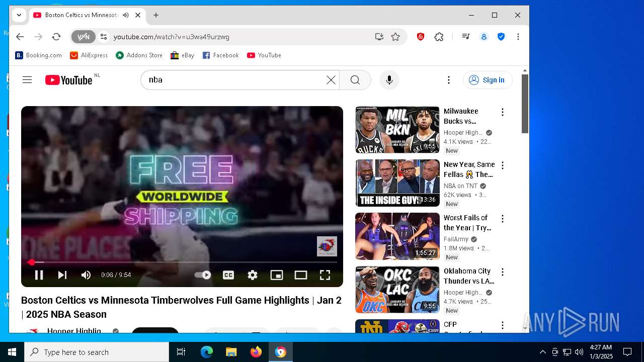Toggle the autoplay switch
This screenshot has height=362, width=644.
tap(203, 275)
